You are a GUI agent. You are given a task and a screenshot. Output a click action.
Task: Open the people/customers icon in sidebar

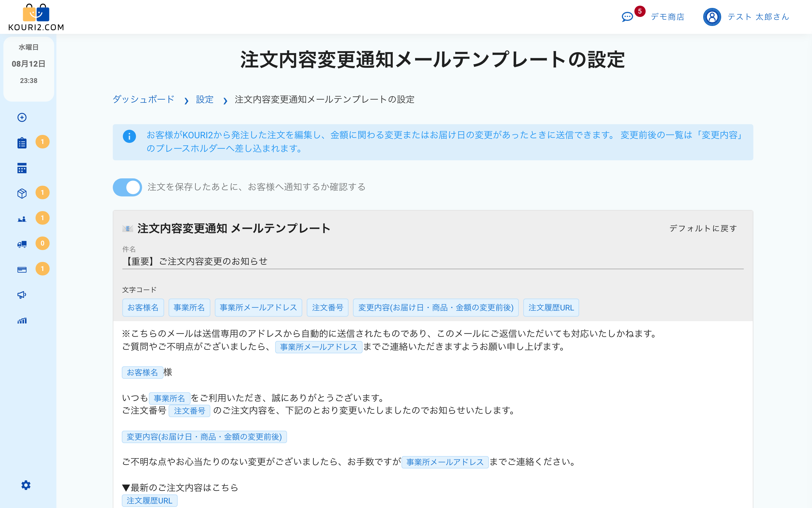click(x=22, y=219)
